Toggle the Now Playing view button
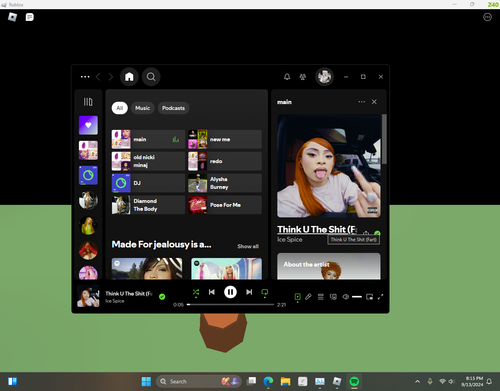Viewport: 500px width, 391px height. pyautogui.click(x=297, y=296)
